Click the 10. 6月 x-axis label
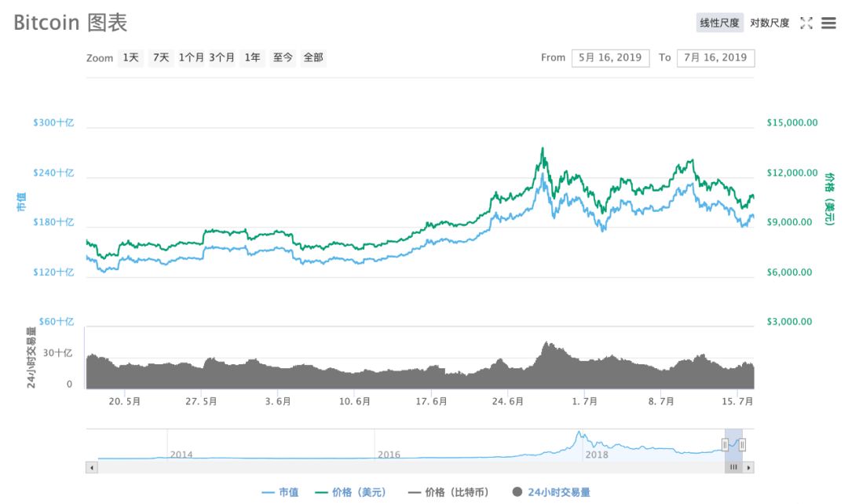 click(354, 401)
